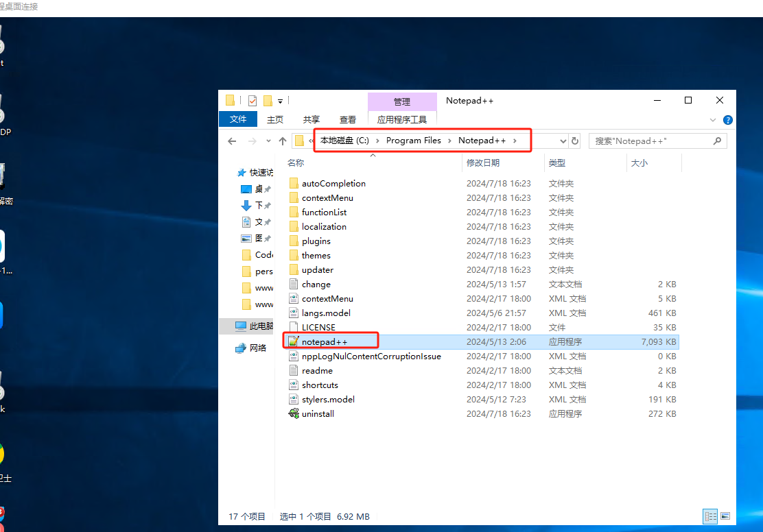763x532 pixels.
Task: Switch to large icons view
Action: pyautogui.click(x=725, y=516)
